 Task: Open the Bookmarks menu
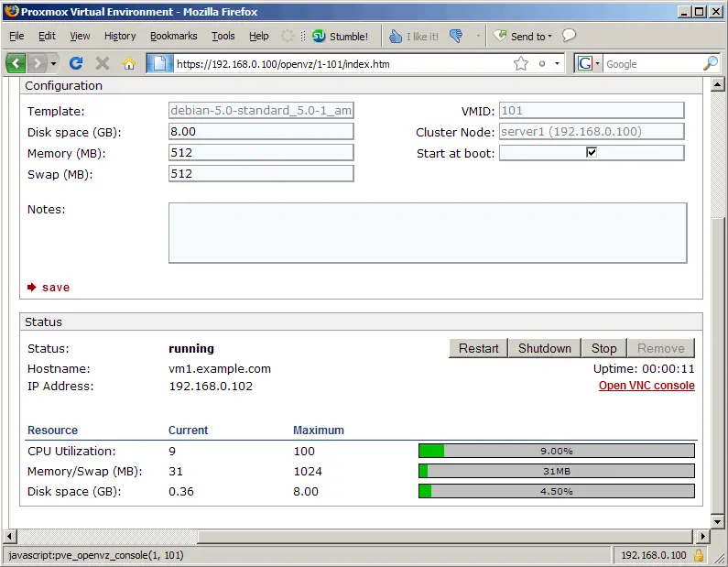[x=173, y=36]
